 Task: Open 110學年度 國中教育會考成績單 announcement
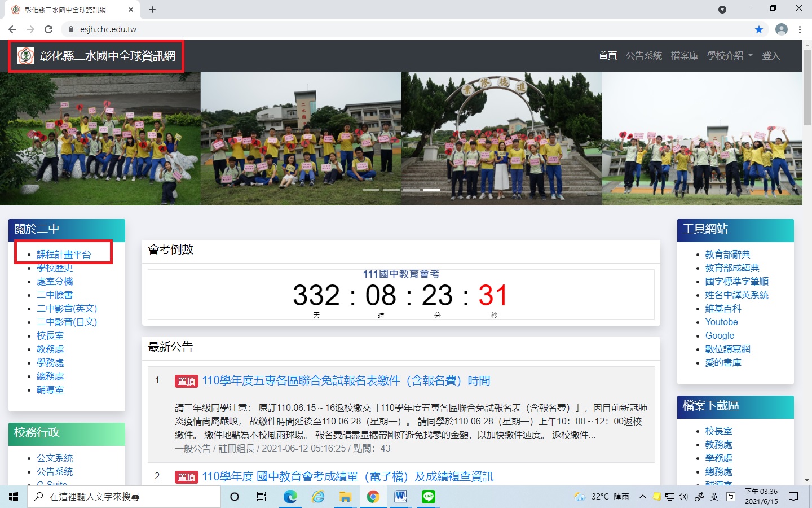(x=347, y=477)
